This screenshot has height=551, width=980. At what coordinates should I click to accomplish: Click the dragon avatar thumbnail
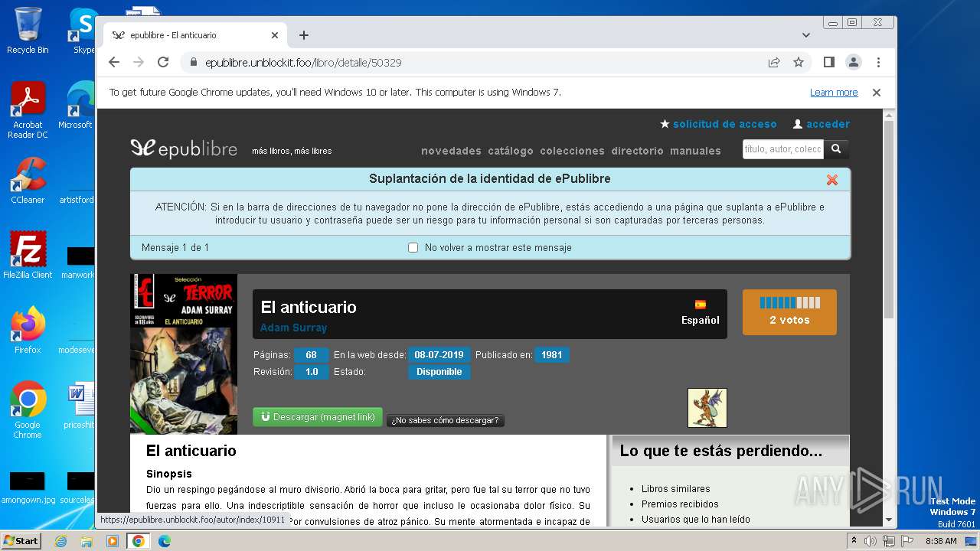707,408
